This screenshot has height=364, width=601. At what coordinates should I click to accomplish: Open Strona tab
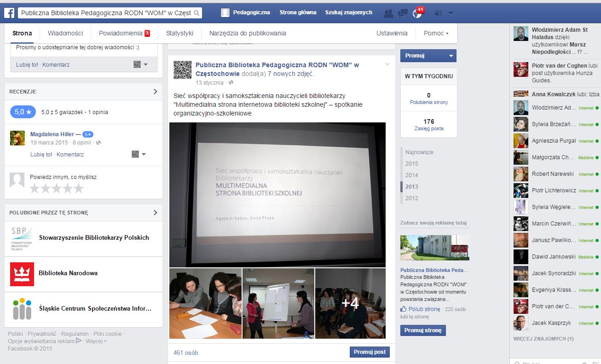point(22,33)
